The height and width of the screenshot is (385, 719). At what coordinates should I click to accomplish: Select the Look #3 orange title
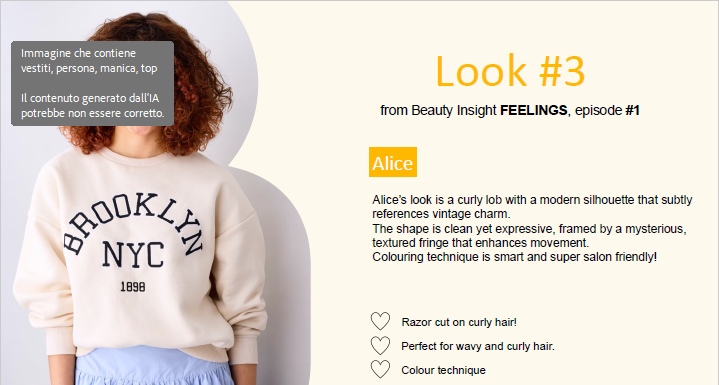click(510, 71)
